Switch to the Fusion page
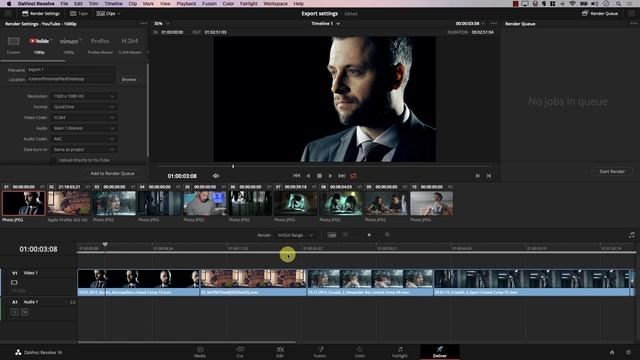Image resolution: width=640 pixels, height=360 pixels. click(320, 352)
